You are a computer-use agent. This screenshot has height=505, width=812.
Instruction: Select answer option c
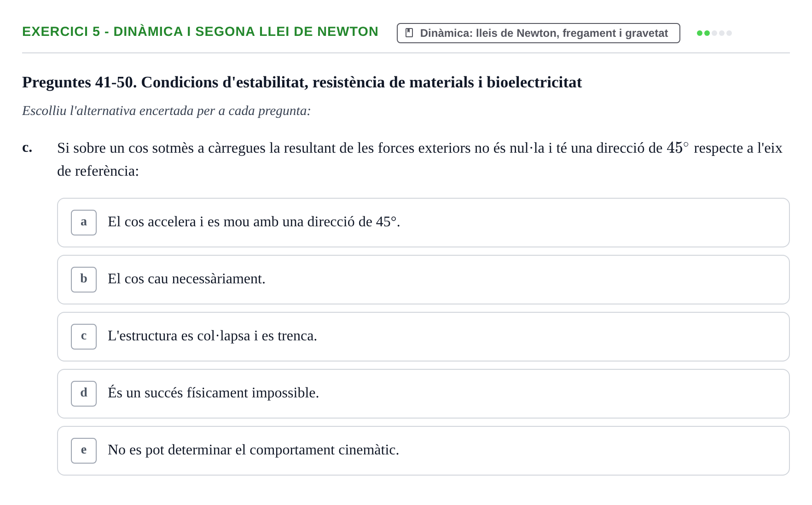coord(423,337)
